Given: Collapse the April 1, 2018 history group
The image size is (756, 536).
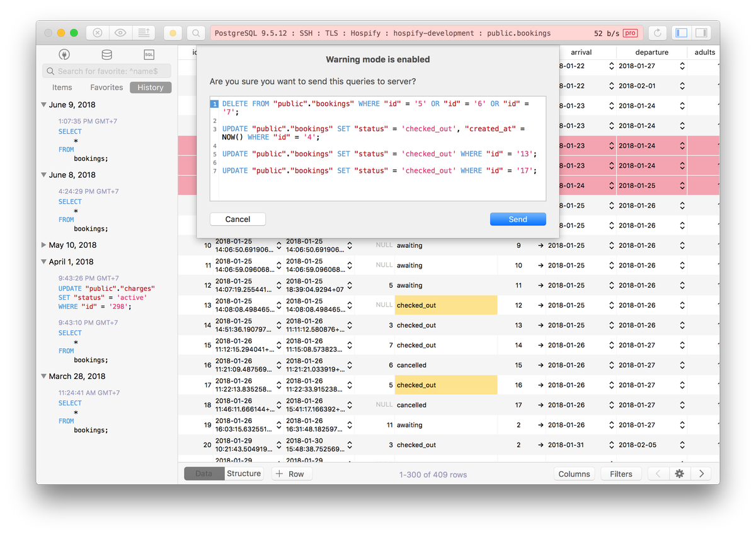Looking at the screenshot, I should [x=43, y=262].
